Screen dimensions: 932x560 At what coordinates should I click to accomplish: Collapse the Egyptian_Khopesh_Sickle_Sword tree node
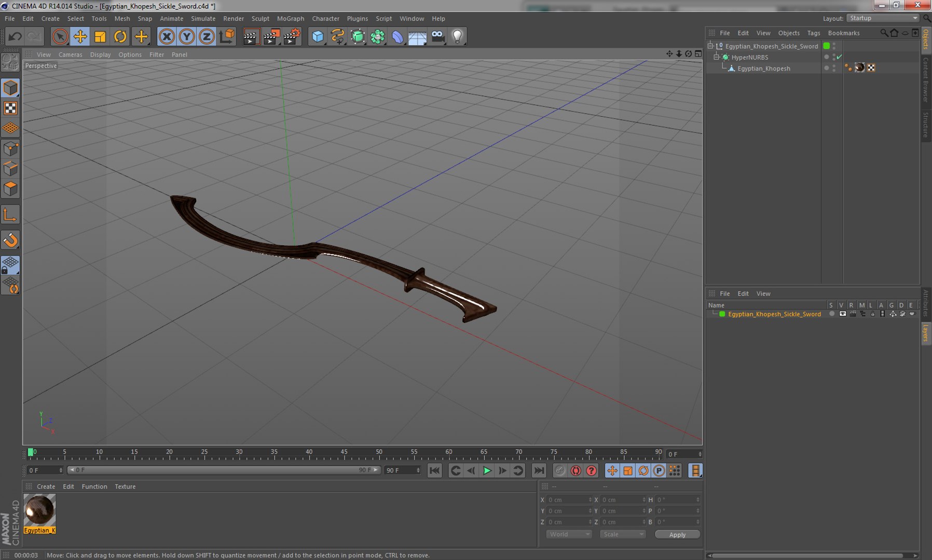point(710,46)
